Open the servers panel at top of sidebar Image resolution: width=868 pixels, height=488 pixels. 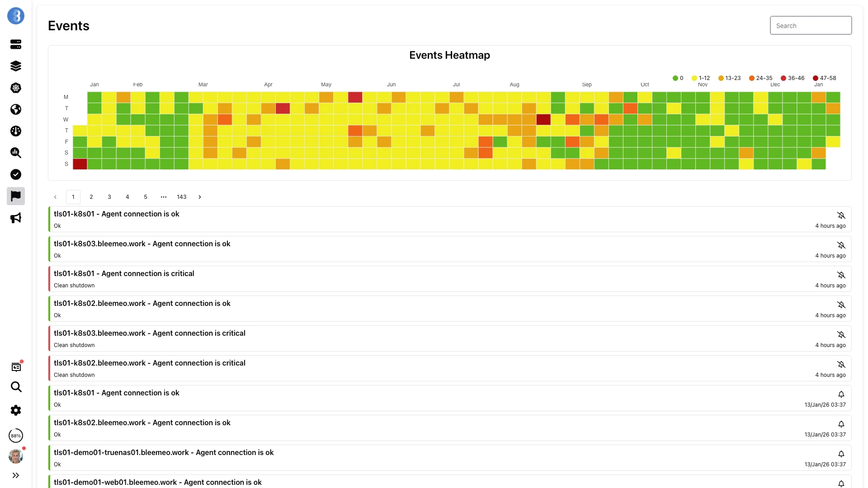coord(16,44)
